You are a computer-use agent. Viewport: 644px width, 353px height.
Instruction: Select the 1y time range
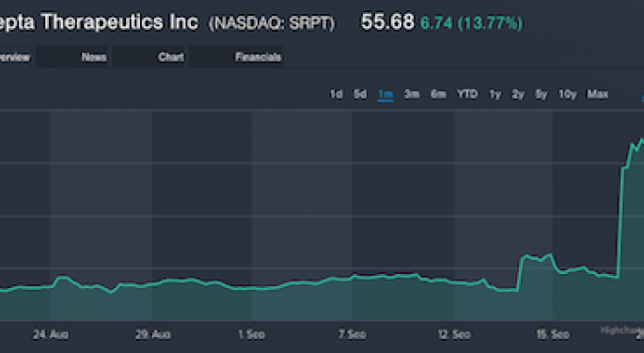(x=495, y=94)
